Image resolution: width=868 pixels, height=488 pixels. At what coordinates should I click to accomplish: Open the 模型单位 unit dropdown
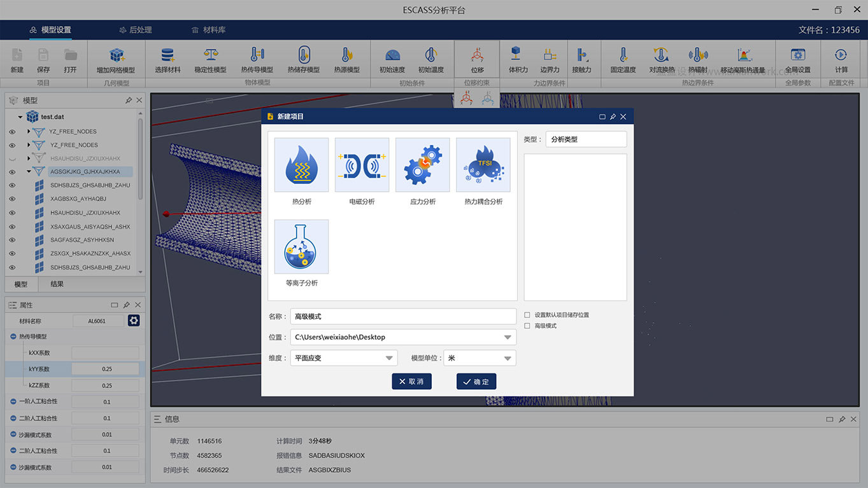[x=507, y=358]
